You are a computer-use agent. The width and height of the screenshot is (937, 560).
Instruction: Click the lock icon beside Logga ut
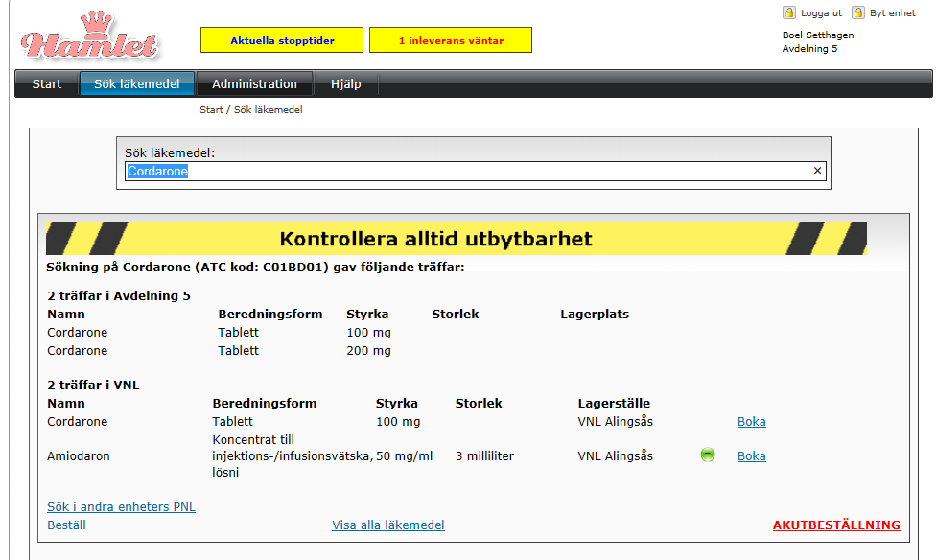(788, 12)
